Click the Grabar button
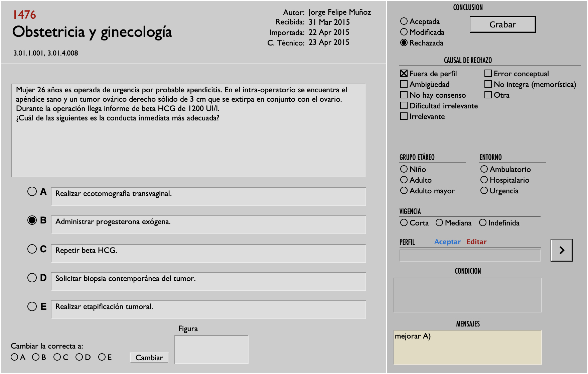Screen dimensions: 588x374 (502, 24)
